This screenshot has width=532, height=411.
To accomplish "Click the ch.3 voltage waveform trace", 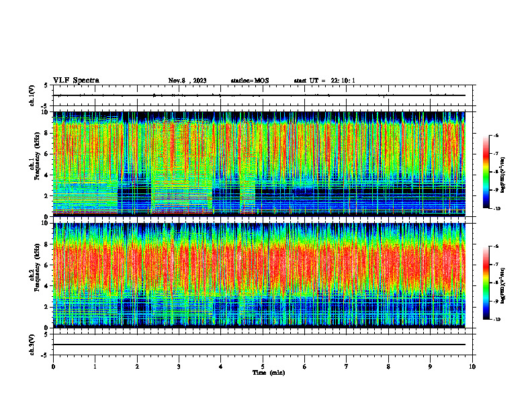I will click(259, 345).
